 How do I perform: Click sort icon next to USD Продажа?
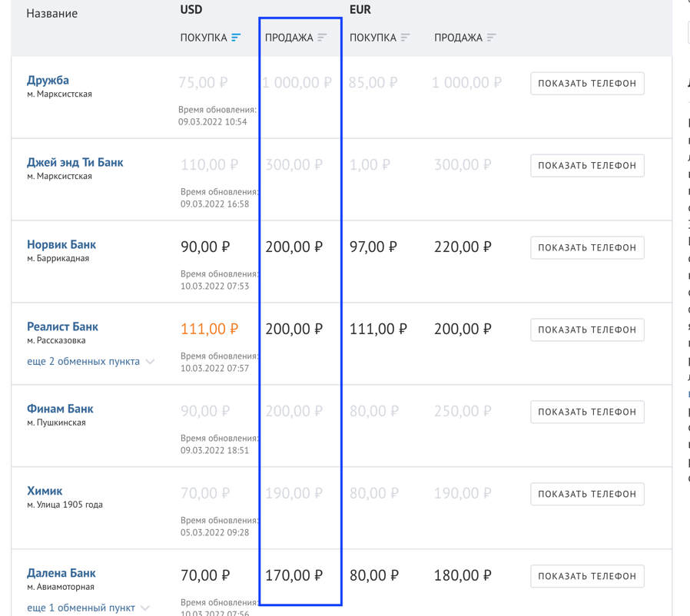(322, 38)
